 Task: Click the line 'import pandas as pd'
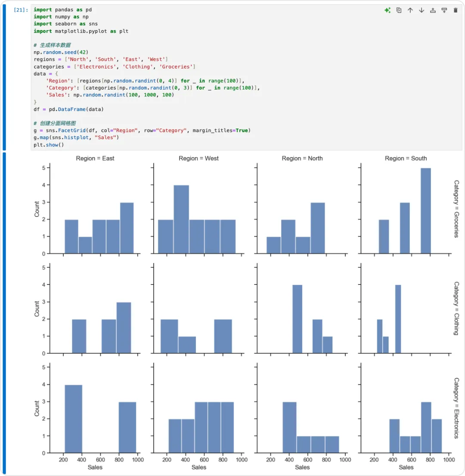[x=62, y=10]
